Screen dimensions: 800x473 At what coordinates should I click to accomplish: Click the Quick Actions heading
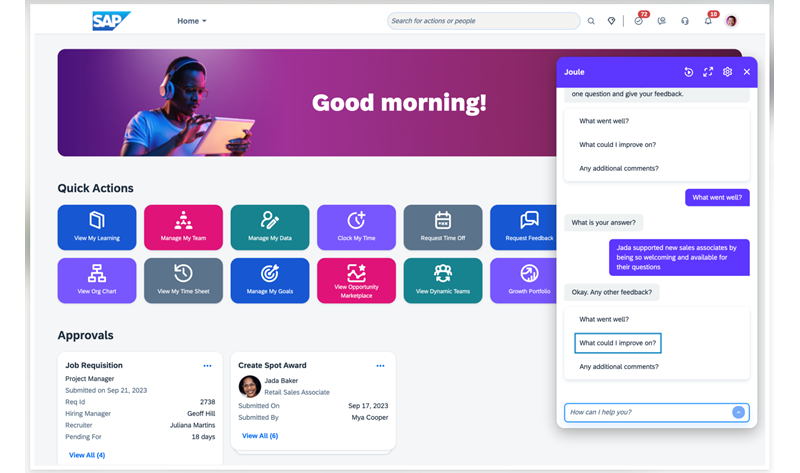point(95,188)
